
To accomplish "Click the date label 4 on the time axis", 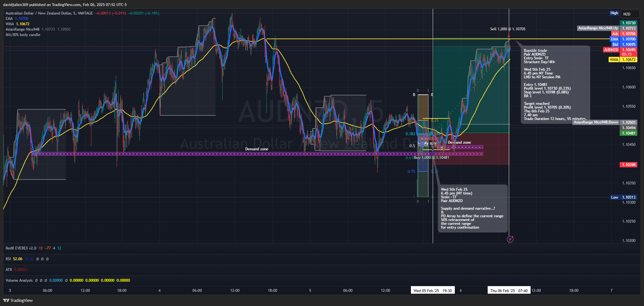I will pyautogui.click(x=159, y=291).
